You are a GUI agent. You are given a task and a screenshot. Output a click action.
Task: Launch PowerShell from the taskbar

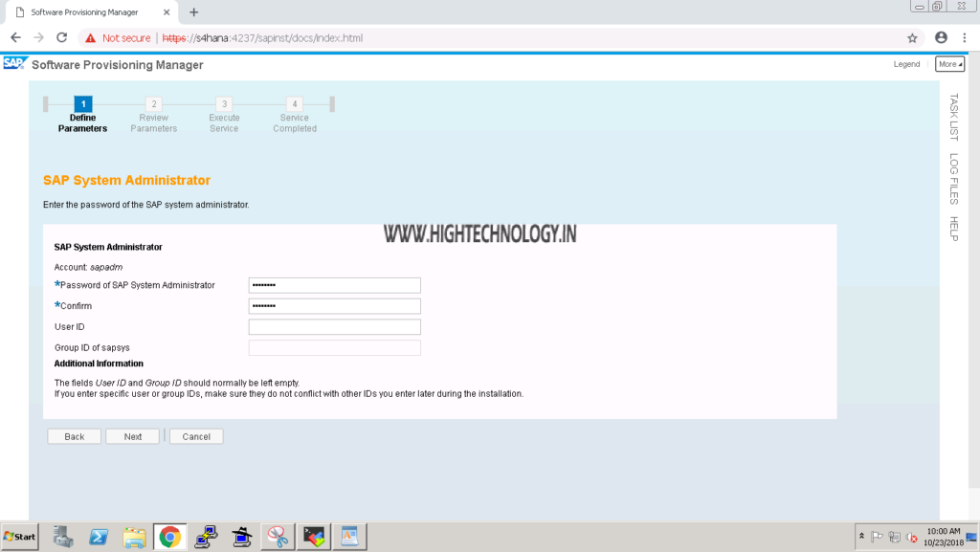click(x=99, y=537)
